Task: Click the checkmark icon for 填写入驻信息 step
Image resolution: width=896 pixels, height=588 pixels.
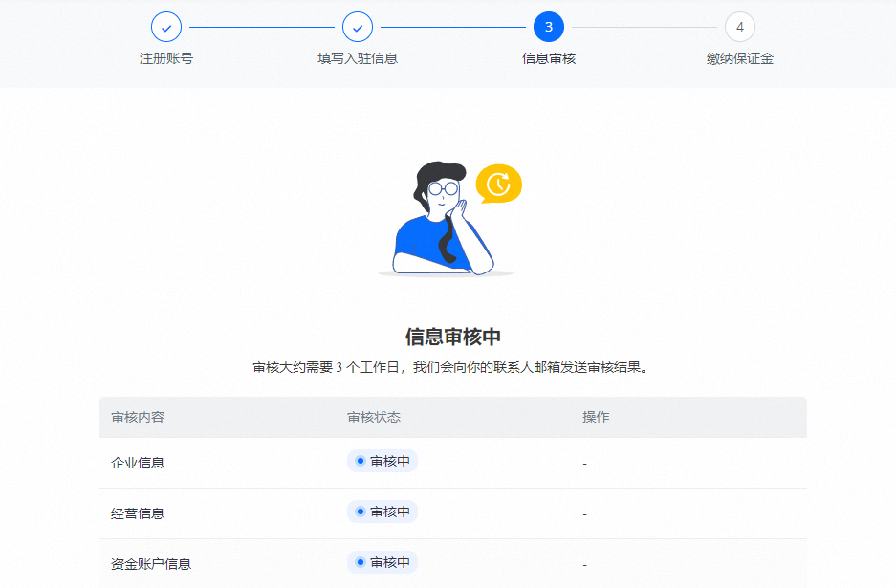Action: 357,27
